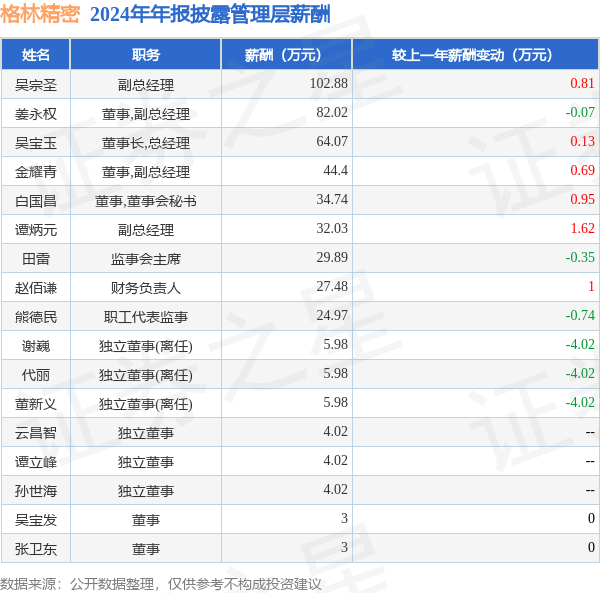Select name cell 董新义

[36, 404]
